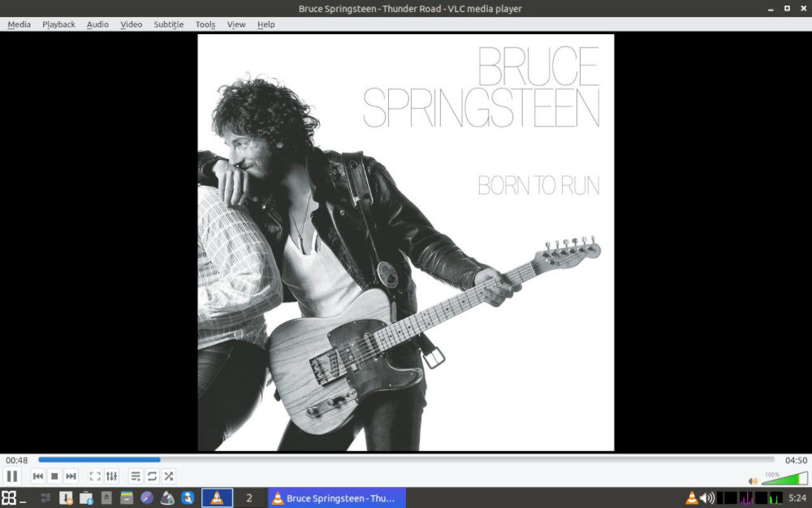Click the 04:50 total time label
812x508 pixels.
(x=796, y=460)
